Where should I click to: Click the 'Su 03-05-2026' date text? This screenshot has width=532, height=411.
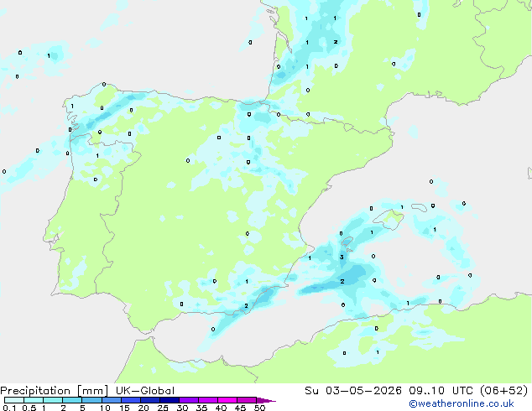(x=353, y=391)
